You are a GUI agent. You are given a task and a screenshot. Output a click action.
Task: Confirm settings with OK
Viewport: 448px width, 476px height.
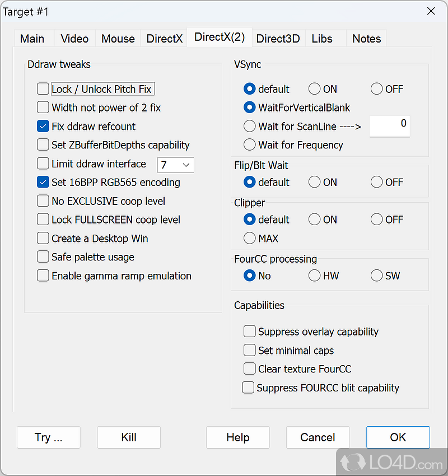398,437
